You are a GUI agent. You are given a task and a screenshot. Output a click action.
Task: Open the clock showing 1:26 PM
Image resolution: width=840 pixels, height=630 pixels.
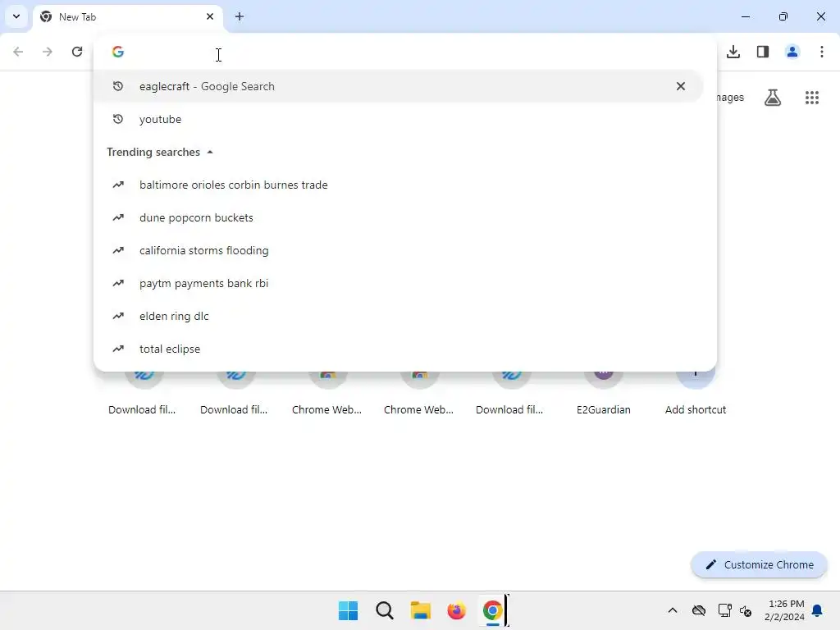(x=785, y=610)
